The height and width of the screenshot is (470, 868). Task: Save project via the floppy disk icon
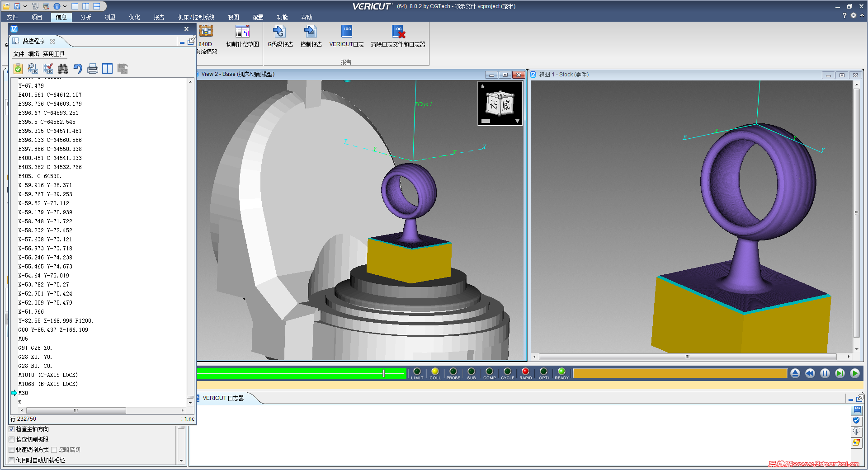coord(17,6)
